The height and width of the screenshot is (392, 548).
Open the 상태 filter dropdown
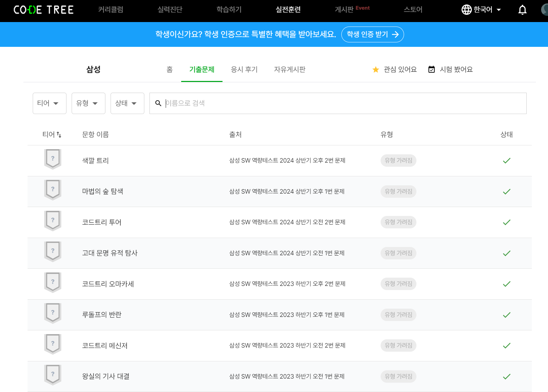point(127,103)
